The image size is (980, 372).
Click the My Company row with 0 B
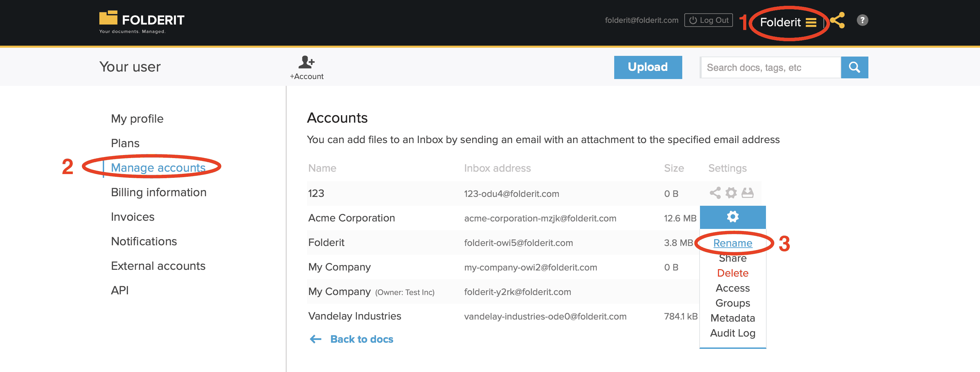pos(502,267)
